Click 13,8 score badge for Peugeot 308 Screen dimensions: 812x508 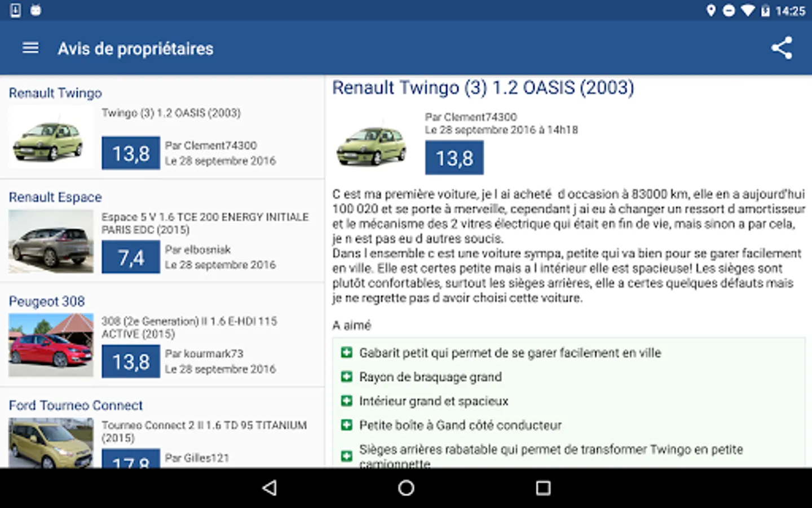(131, 361)
